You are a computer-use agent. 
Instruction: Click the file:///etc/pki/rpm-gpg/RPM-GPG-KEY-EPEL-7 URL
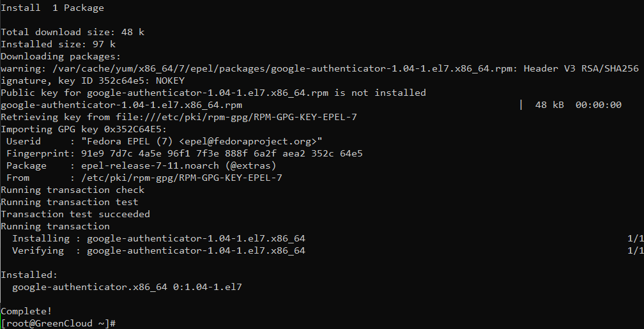pos(236,117)
